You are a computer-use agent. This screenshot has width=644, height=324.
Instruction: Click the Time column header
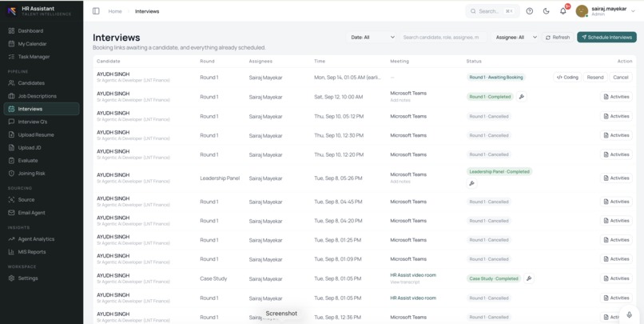point(320,62)
